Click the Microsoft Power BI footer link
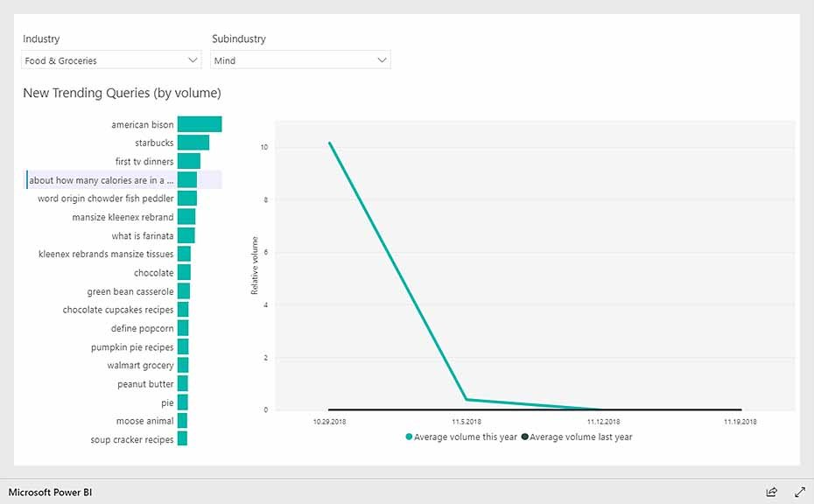This screenshot has width=814, height=504. pos(50,492)
